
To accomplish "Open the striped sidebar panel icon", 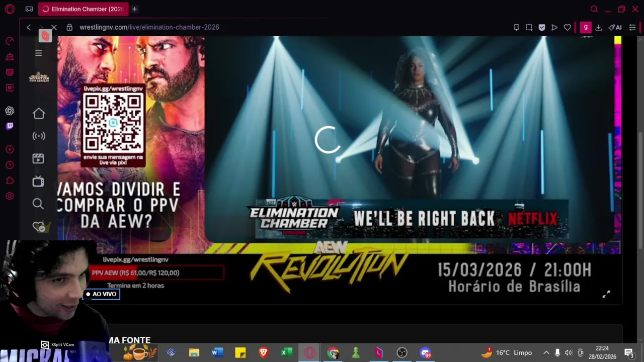I will [10, 72].
